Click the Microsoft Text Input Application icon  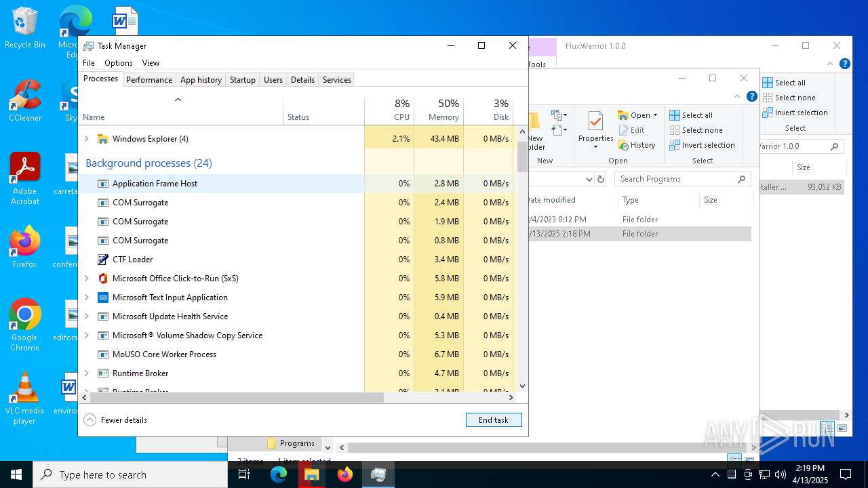tap(103, 298)
